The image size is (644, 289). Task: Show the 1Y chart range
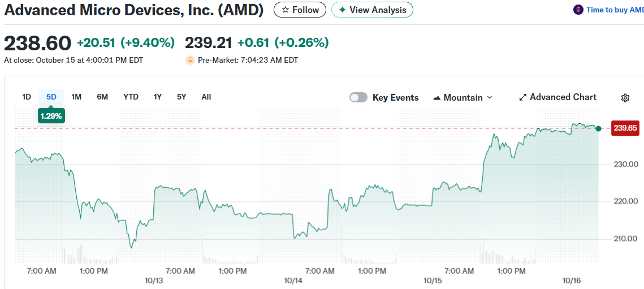coord(158,97)
